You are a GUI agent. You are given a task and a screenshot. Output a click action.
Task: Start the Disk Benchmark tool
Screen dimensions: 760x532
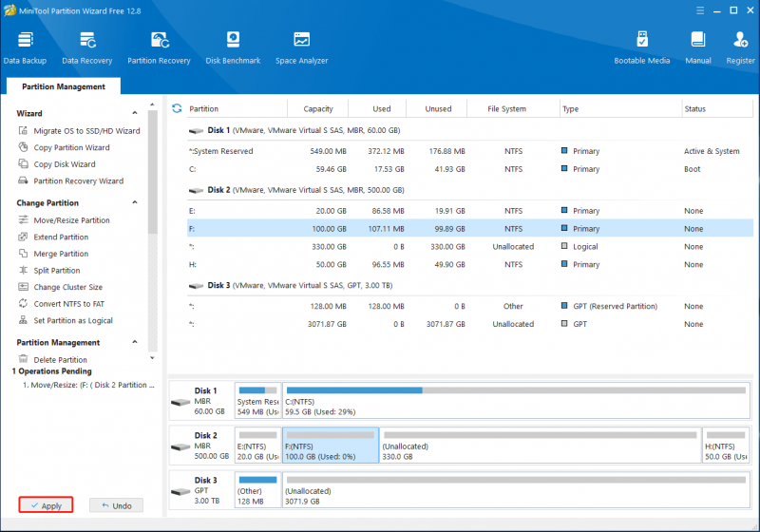[x=233, y=47]
